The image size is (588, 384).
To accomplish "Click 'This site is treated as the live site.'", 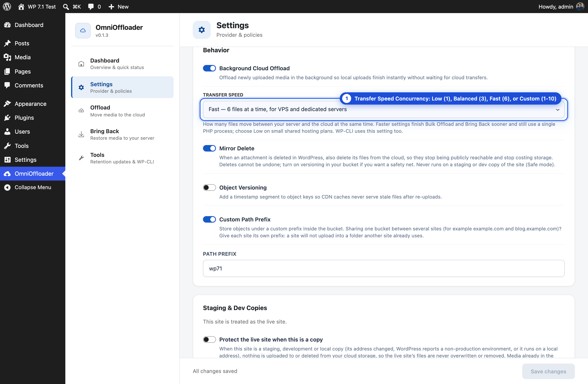I will click(245, 322).
